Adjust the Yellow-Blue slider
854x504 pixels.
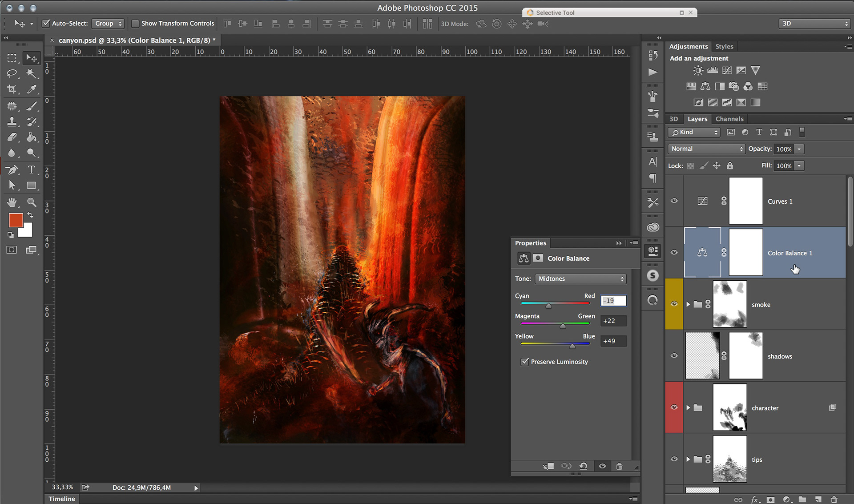572,346
